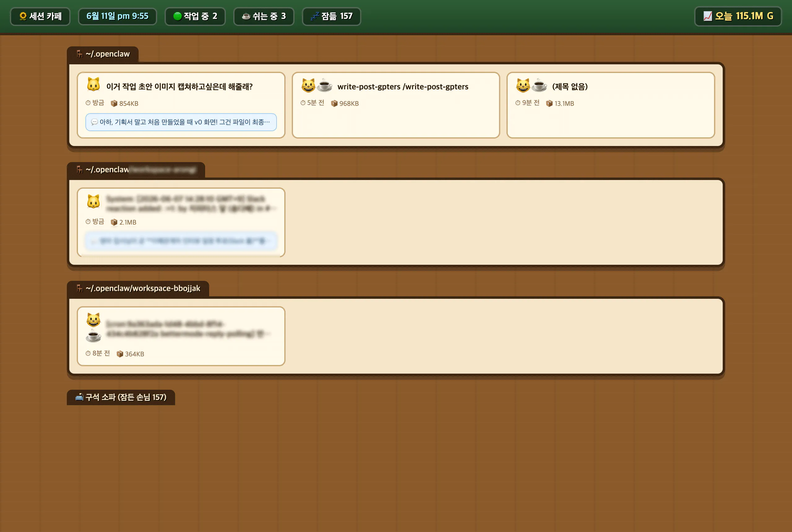Open the 오늘 115.1M G usage badge
Screen dimensions: 792x532
pos(738,16)
